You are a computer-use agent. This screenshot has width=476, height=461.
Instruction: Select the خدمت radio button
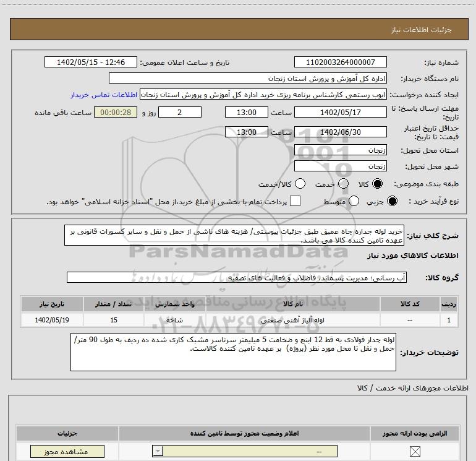coord(343,184)
